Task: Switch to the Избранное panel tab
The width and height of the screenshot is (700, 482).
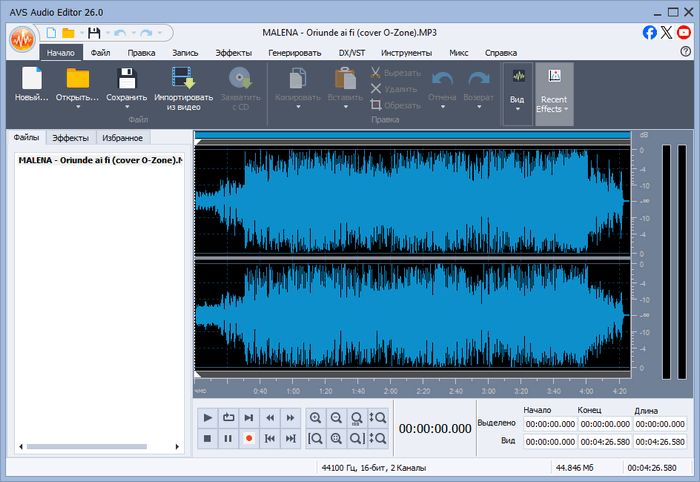Action: coord(122,138)
